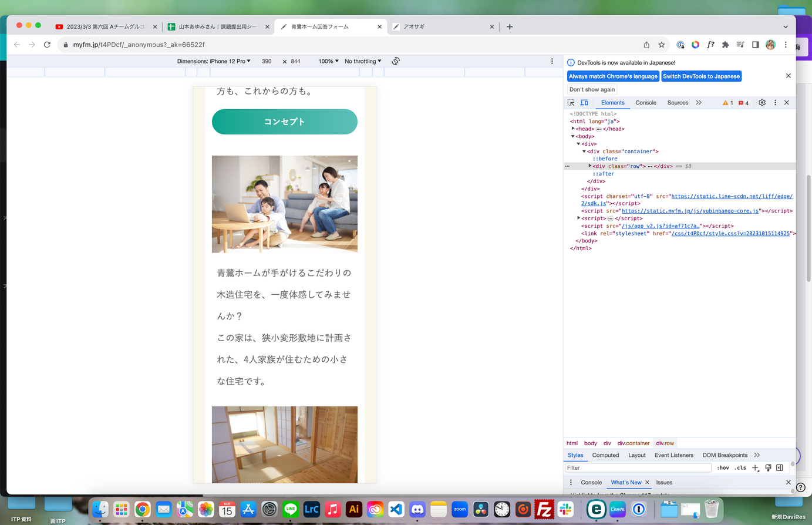
Task: Click the styles Filter input field
Action: point(638,468)
